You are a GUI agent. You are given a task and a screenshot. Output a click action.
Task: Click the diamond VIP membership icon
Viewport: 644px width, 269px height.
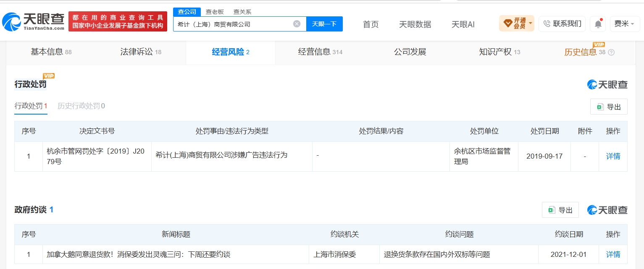click(507, 24)
